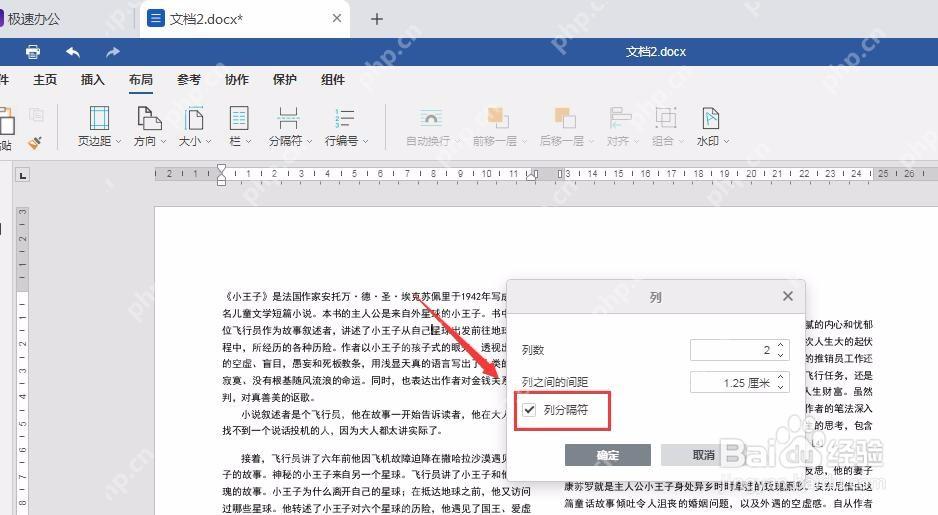Confirm with the 确定 button

click(608, 455)
